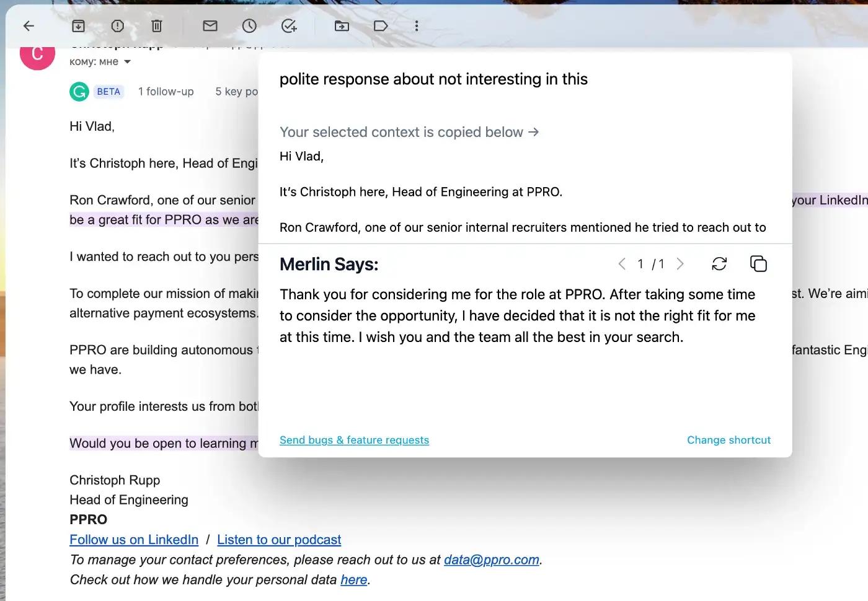Image resolution: width=868 pixels, height=601 pixels.
Task: Expand recipient details for 'кому: мне'
Action: 126,61
